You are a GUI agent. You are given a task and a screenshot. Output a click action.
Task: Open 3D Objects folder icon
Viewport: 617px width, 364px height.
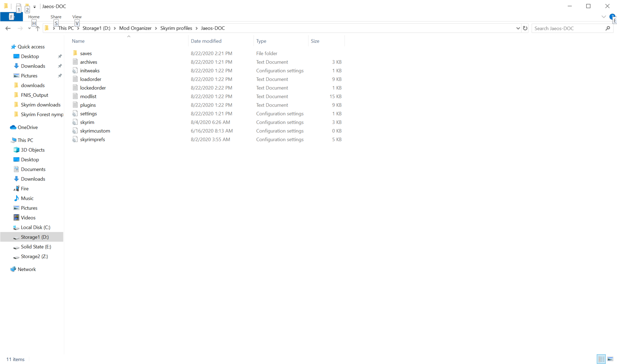pos(16,150)
